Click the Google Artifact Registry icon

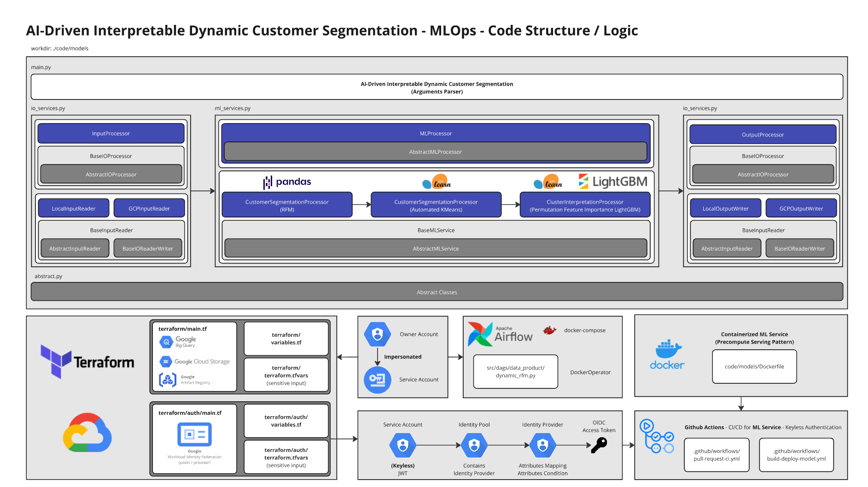168,380
